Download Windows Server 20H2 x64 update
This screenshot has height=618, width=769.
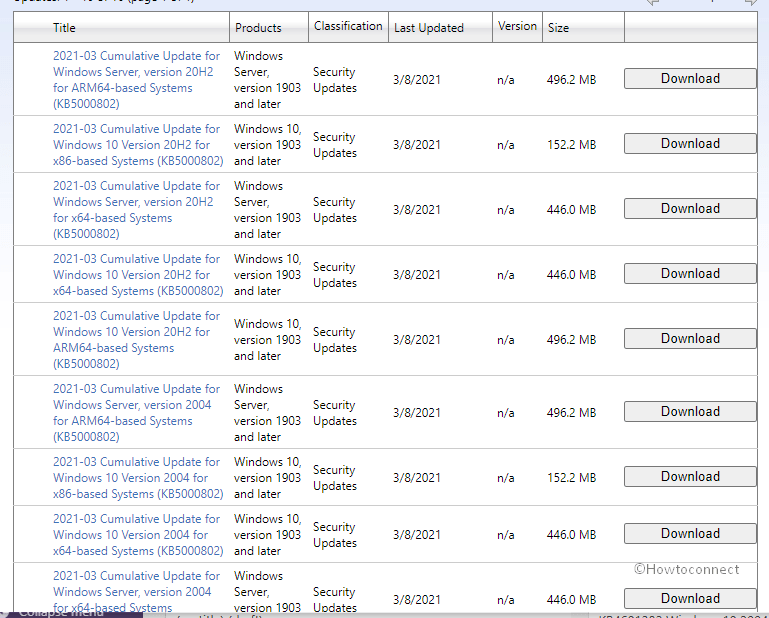click(x=690, y=208)
